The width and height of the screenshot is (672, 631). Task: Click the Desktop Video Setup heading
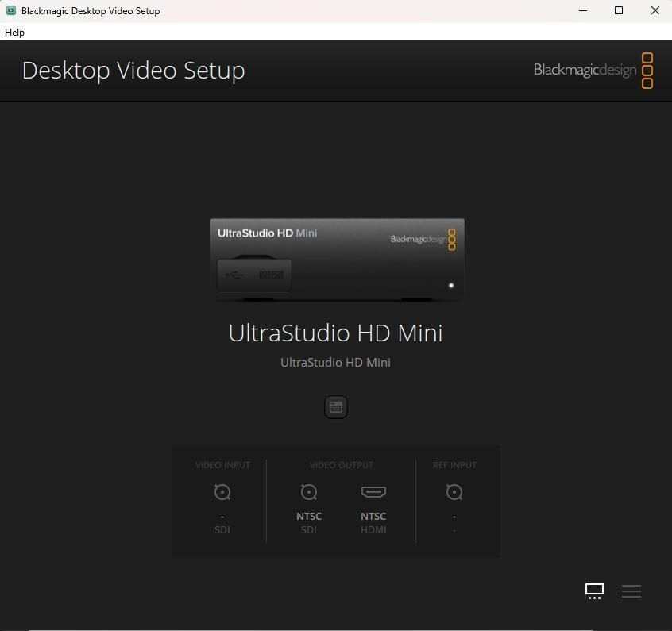click(133, 71)
